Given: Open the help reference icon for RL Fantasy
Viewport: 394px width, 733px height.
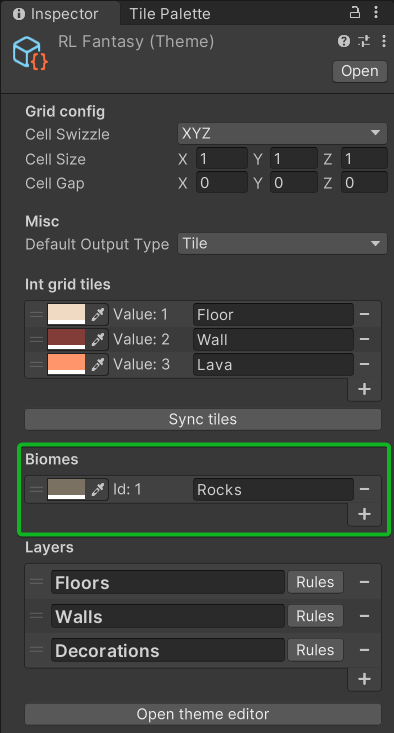Looking at the screenshot, I should pyautogui.click(x=344, y=42).
